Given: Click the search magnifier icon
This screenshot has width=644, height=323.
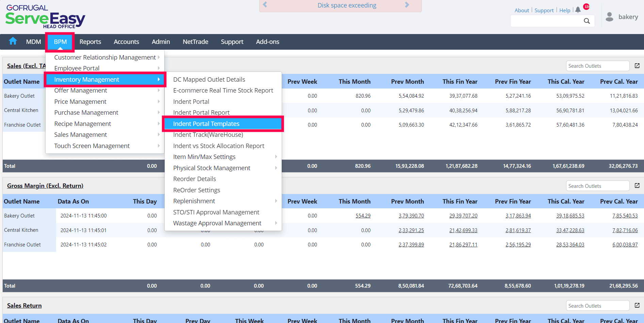Looking at the screenshot, I should (x=587, y=21).
